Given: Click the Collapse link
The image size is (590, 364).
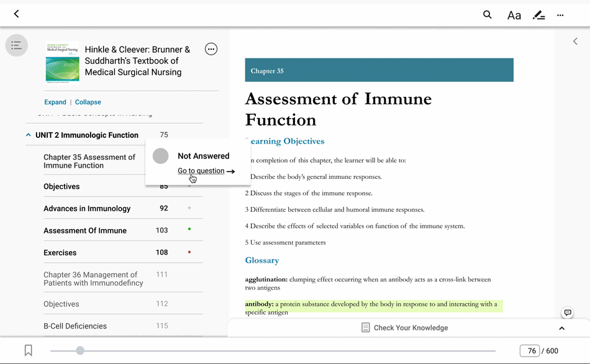Looking at the screenshot, I should point(88,102).
